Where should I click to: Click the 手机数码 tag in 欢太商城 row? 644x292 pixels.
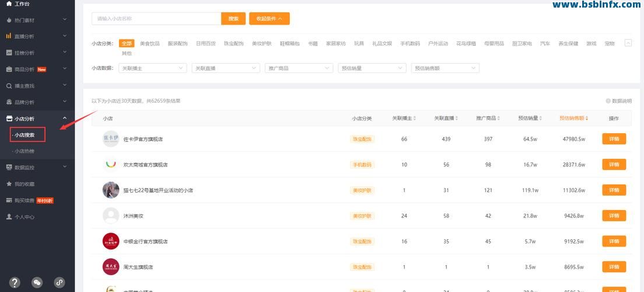point(362,165)
